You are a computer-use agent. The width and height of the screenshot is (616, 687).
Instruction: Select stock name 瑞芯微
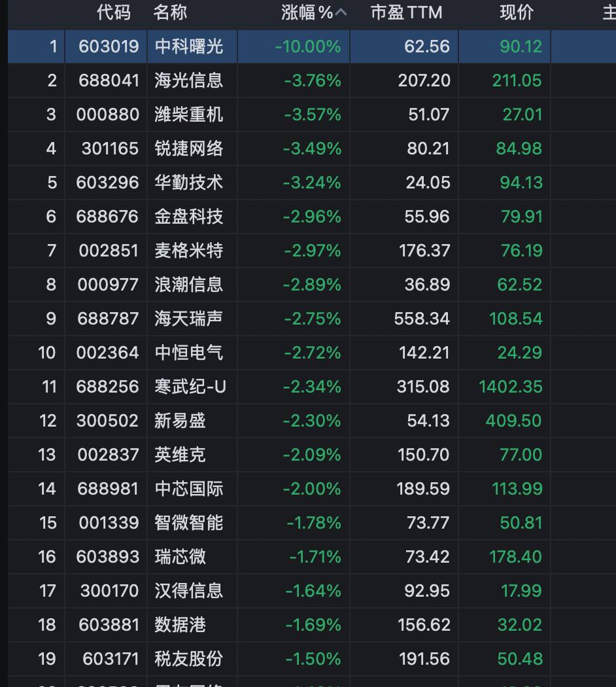pos(180,557)
